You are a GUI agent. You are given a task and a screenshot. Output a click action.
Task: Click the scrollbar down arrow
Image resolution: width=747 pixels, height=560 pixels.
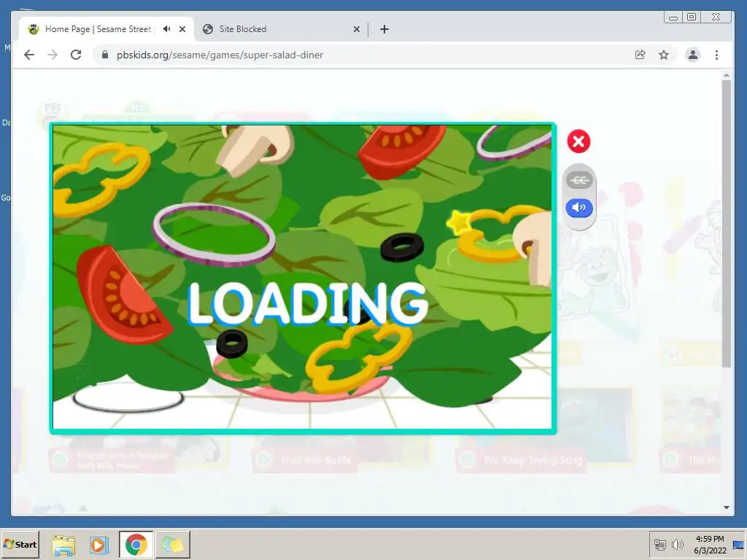point(726,507)
